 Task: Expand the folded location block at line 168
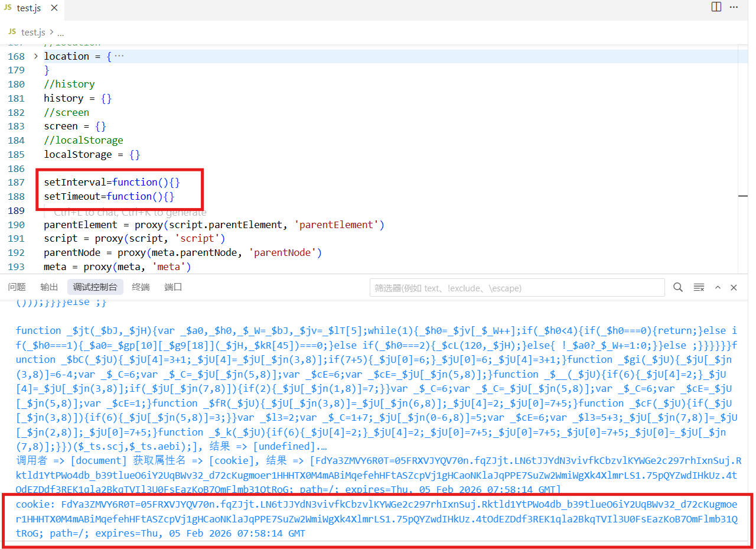click(x=35, y=56)
